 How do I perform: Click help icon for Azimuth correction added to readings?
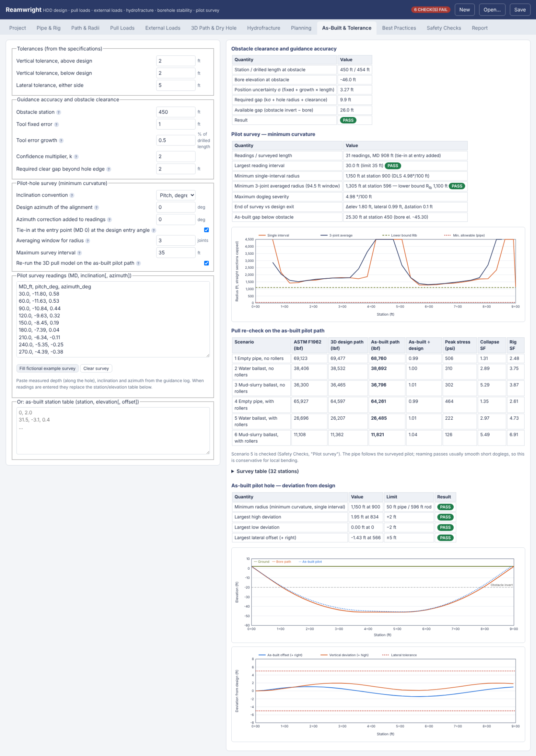110,220
